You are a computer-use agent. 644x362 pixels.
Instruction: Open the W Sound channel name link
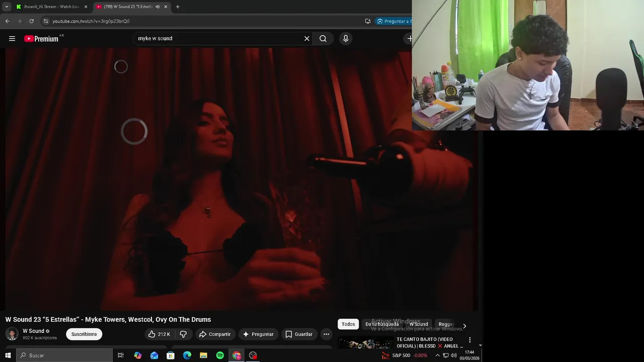(x=33, y=331)
